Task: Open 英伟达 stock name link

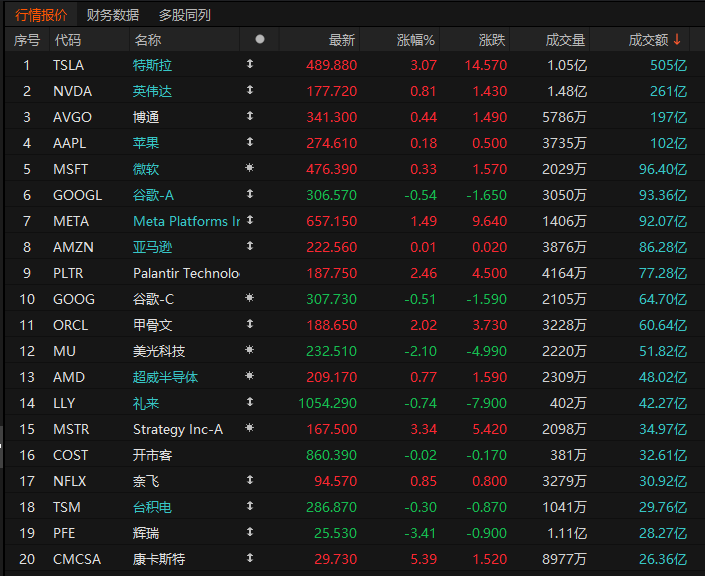Action: (x=152, y=91)
